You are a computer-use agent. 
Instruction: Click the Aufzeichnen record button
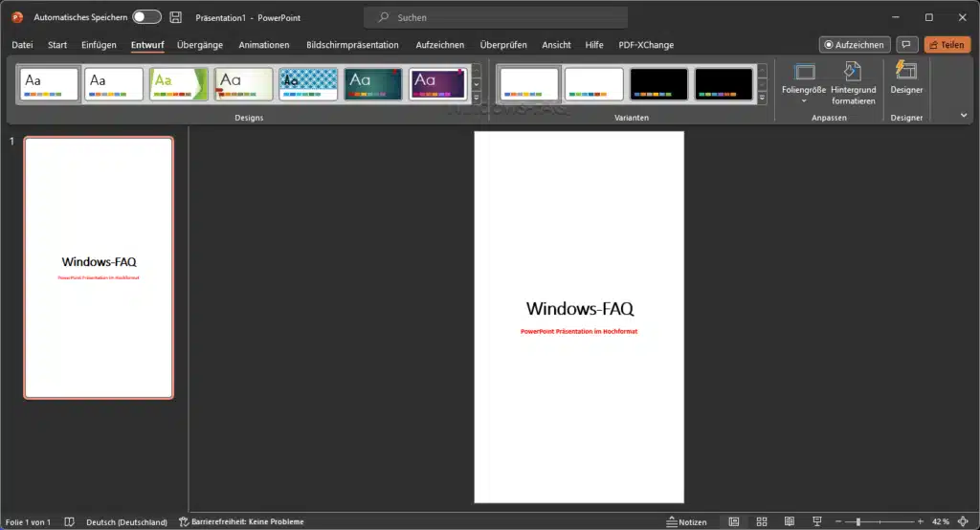855,44
